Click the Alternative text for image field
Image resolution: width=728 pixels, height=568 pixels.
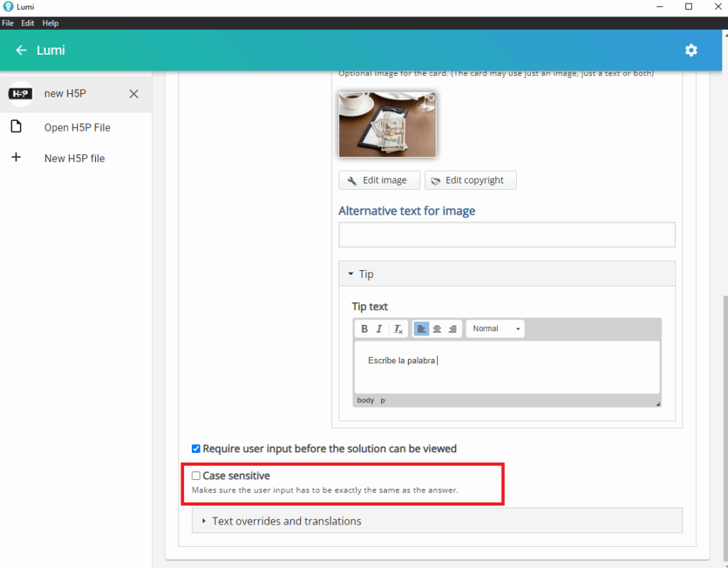click(506, 235)
